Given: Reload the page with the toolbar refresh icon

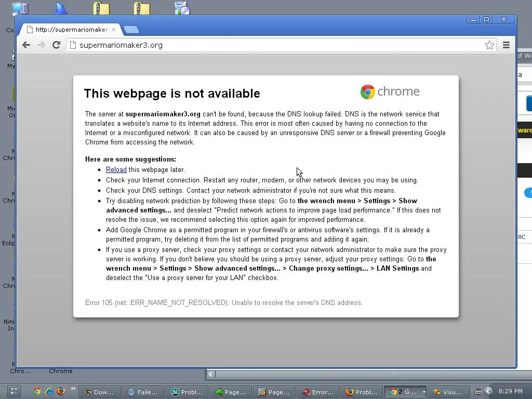Looking at the screenshot, I should 56,45.
